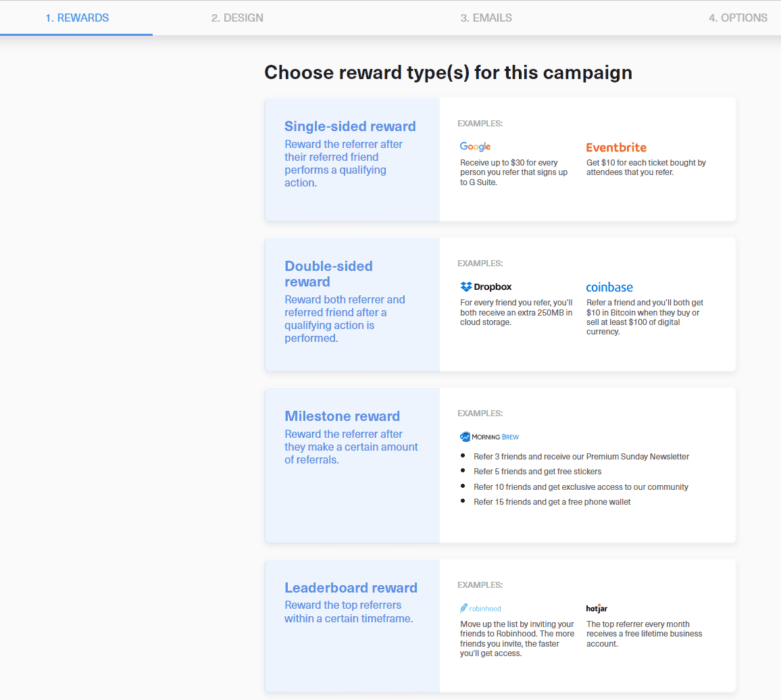Screen dimensions: 781x700
Task: Select the Single-sided reward type
Action: (x=351, y=159)
